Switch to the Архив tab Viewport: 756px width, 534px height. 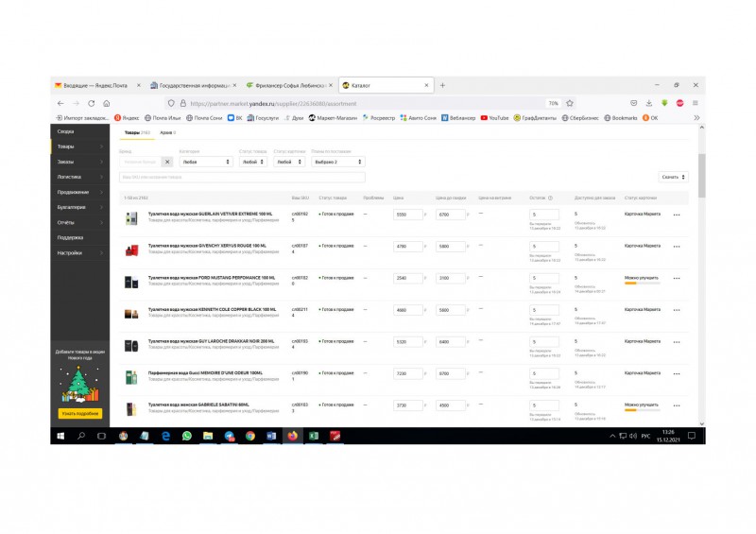click(x=168, y=132)
